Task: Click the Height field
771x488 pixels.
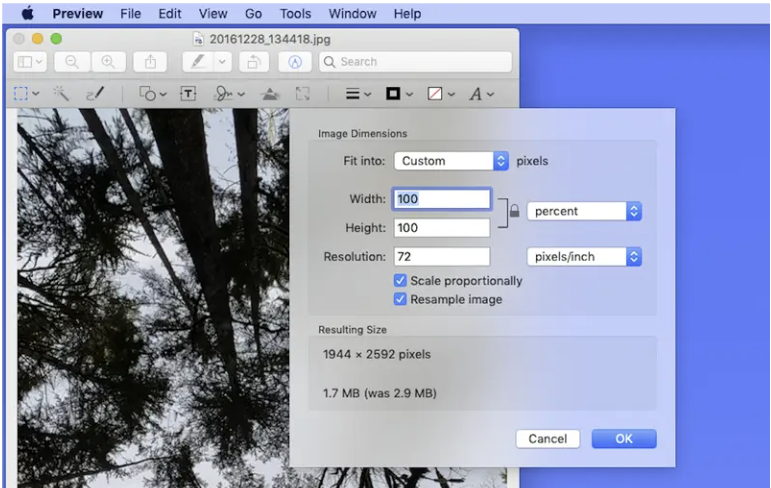Action: pos(442,228)
